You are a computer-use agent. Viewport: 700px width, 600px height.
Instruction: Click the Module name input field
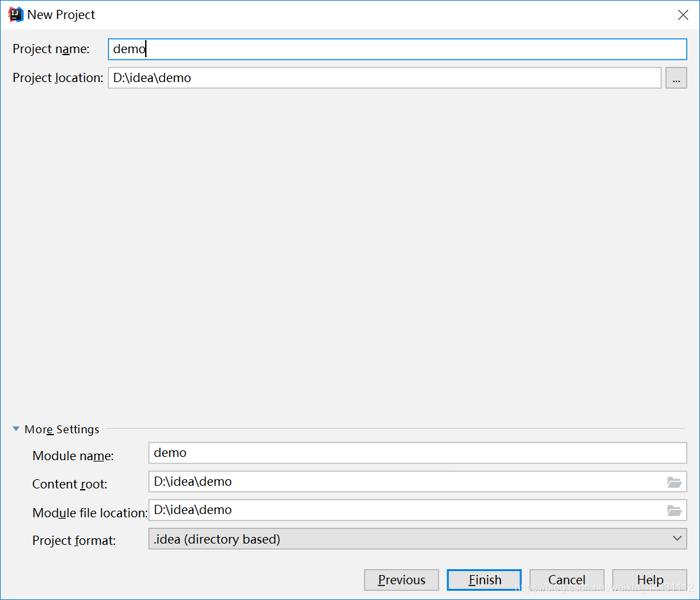point(418,453)
